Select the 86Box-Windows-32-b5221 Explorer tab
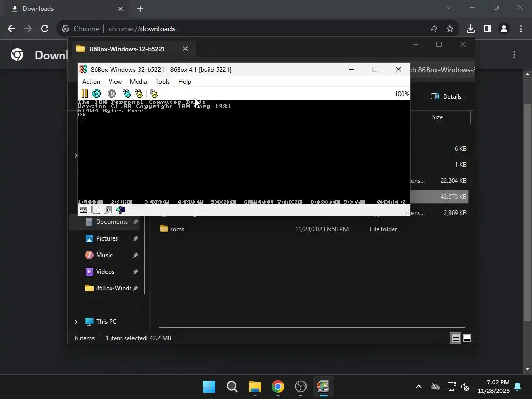The image size is (532, 399). point(127,49)
